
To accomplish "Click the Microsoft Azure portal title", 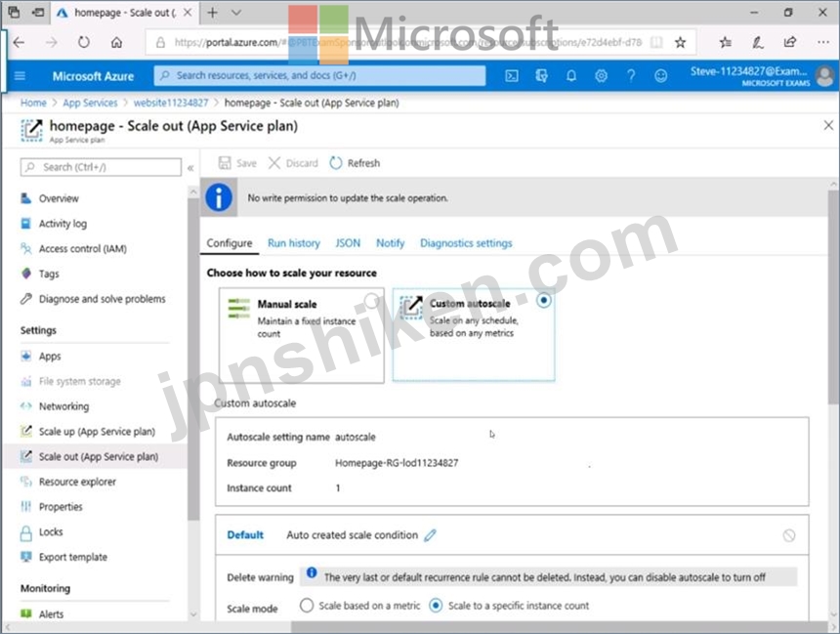I will tap(93, 76).
